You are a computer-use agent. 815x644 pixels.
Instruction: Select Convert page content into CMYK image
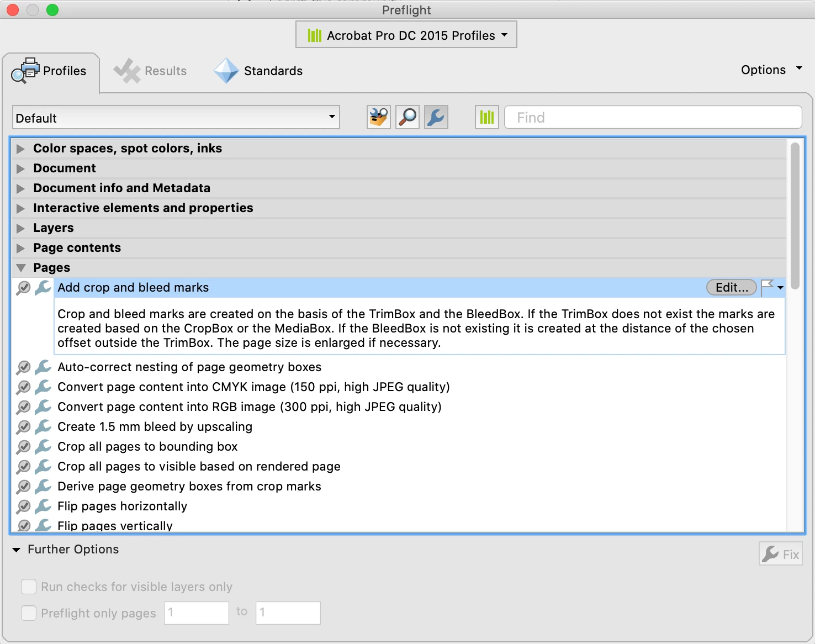click(x=253, y=387)
